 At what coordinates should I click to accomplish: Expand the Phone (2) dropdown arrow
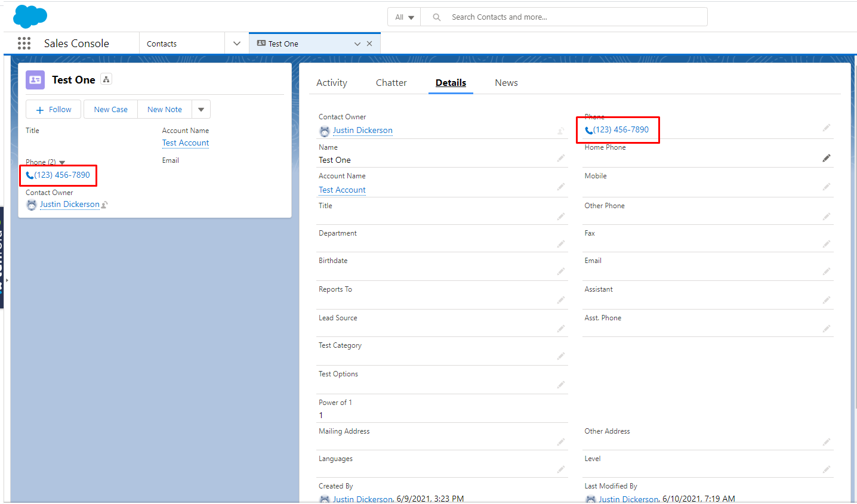[x=62, y=162]
